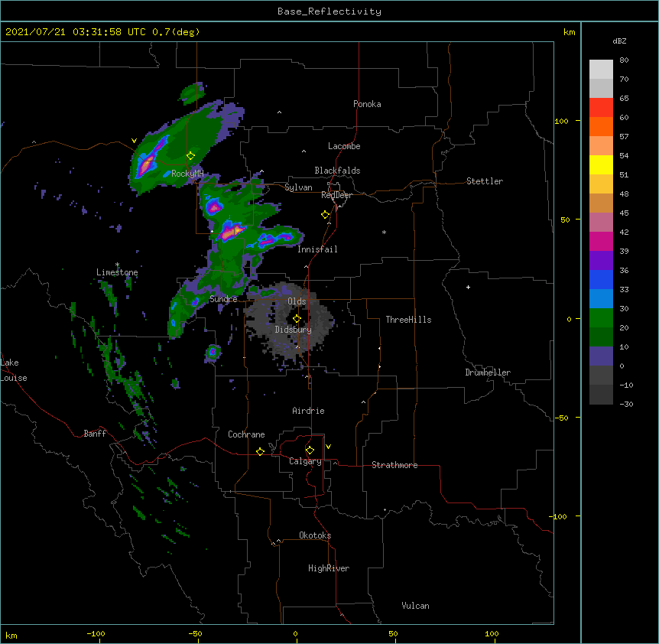This screenshot has width=659, height=644.
Task: Click the Okotoks label
Action: (315, 535)
